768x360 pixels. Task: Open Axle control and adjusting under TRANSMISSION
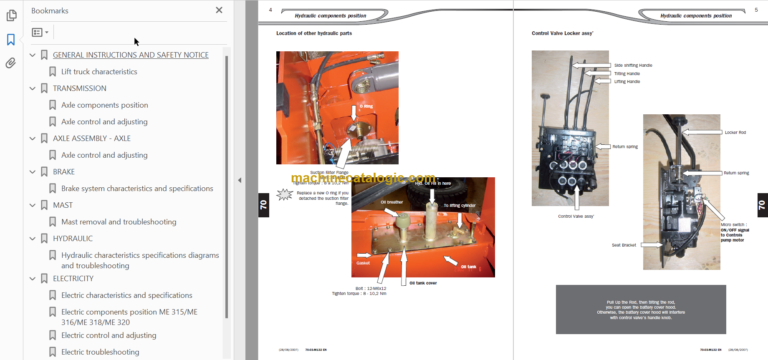[104, 121]
